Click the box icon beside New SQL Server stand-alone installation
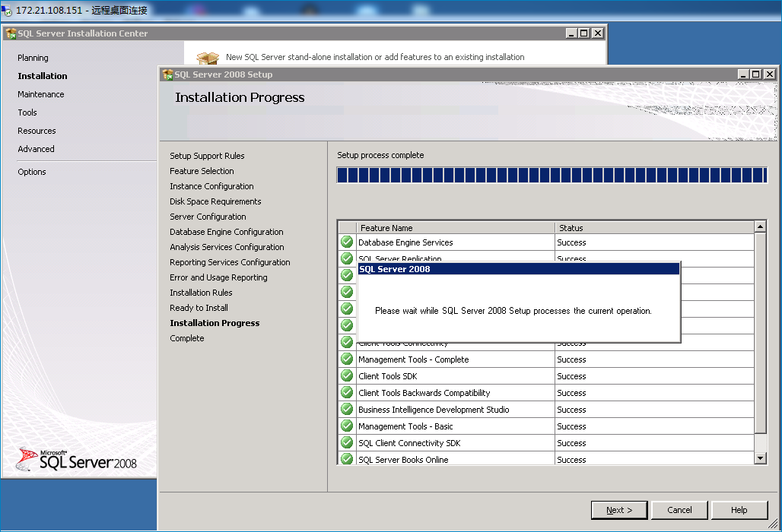Screen dimensions: 782x532 tap(208, 57)
